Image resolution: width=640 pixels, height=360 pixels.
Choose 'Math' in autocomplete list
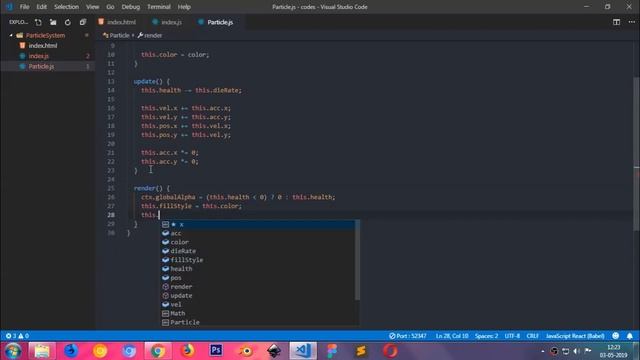(258, 313)
